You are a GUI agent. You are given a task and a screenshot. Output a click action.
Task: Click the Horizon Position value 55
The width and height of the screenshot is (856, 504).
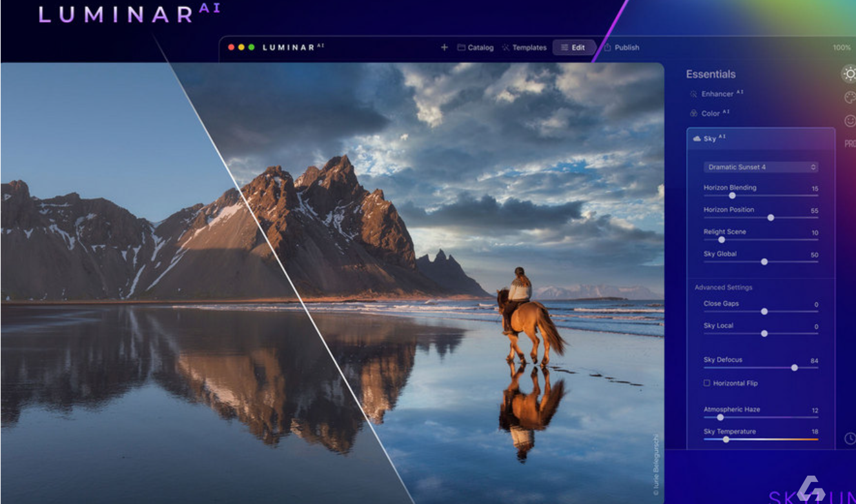tap(815, 211)
